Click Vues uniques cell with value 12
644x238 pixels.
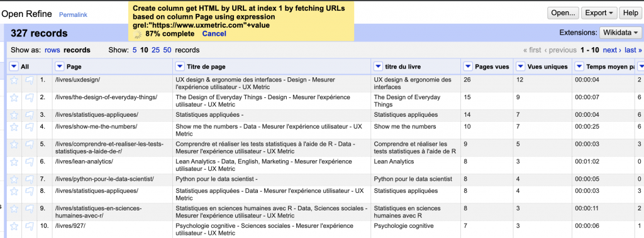(x=520, y=80)
